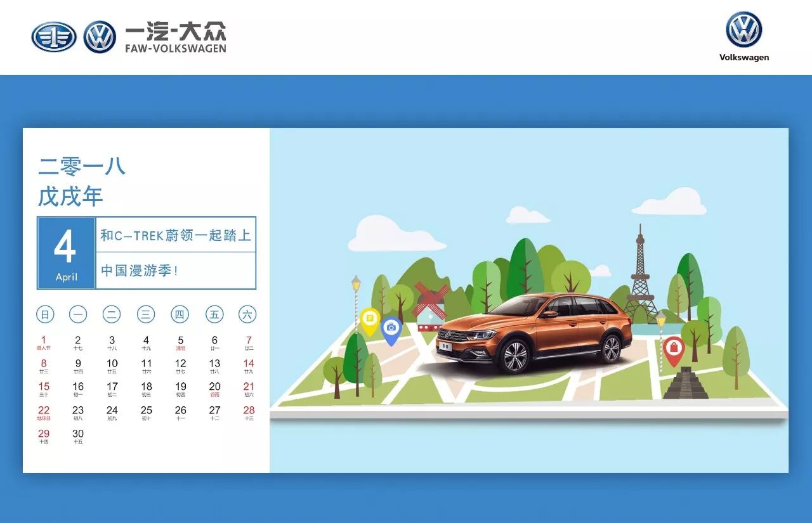Select April 7 on the calendar
The width and height of the screenshot is (812, 523).
pos(249,342)
